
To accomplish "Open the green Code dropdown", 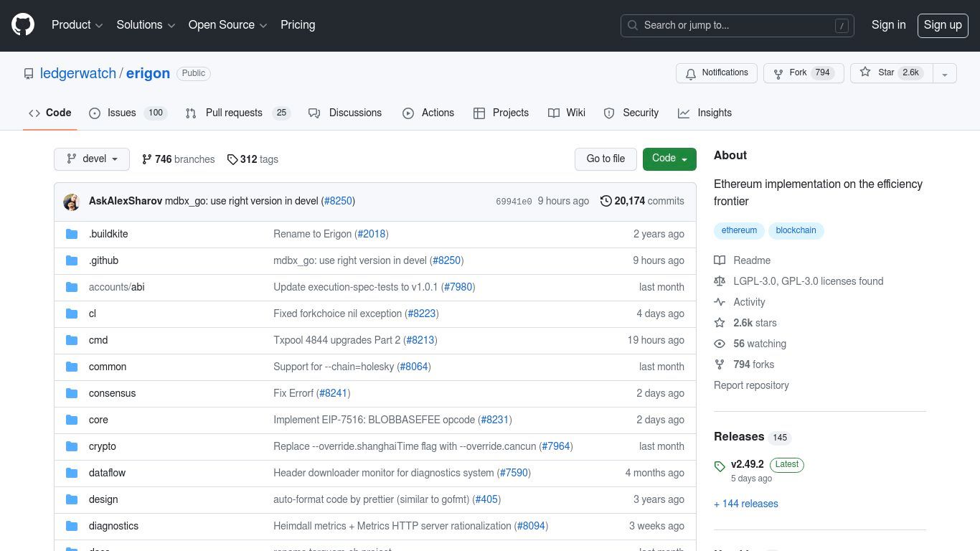I will [669, 159].
